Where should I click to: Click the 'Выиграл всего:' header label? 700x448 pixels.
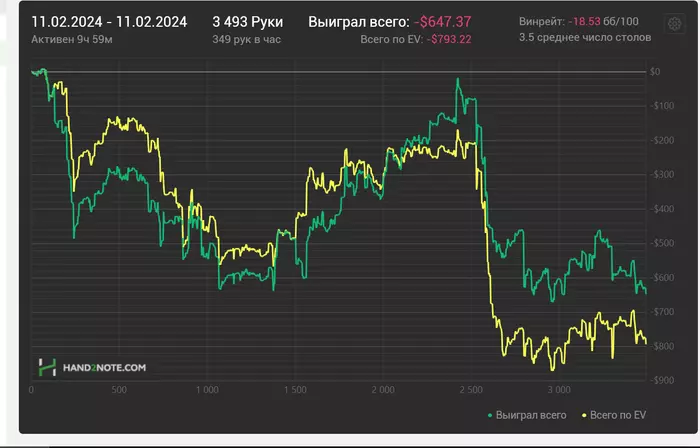pyautogui.click(x=358, y=22)
